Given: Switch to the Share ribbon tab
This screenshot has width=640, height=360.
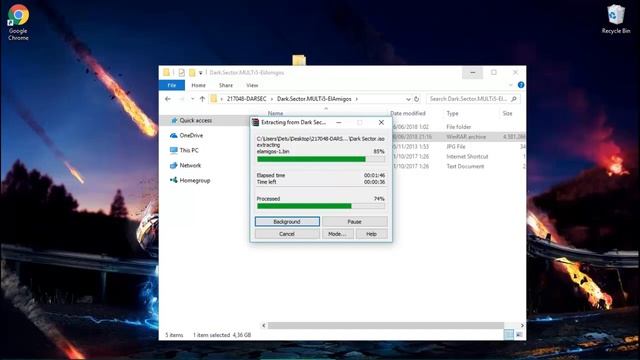Looking at the screenshot, I should tap(226, 85).
